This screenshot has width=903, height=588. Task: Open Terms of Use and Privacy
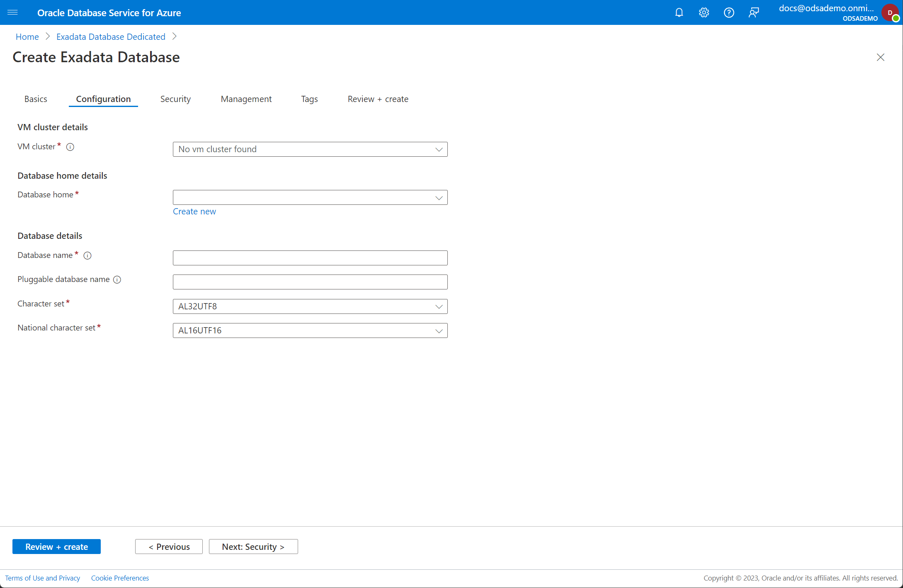coord(42,578)
